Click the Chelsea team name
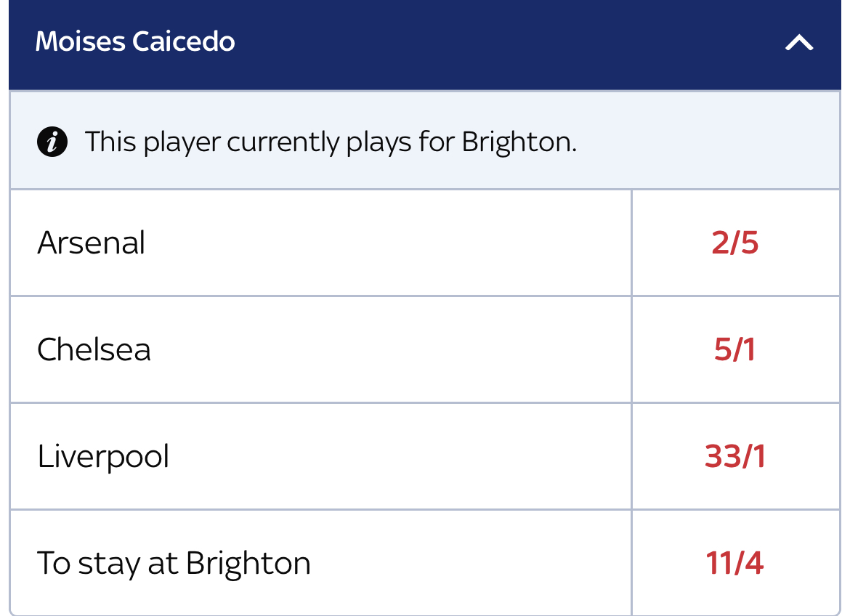 94,349
